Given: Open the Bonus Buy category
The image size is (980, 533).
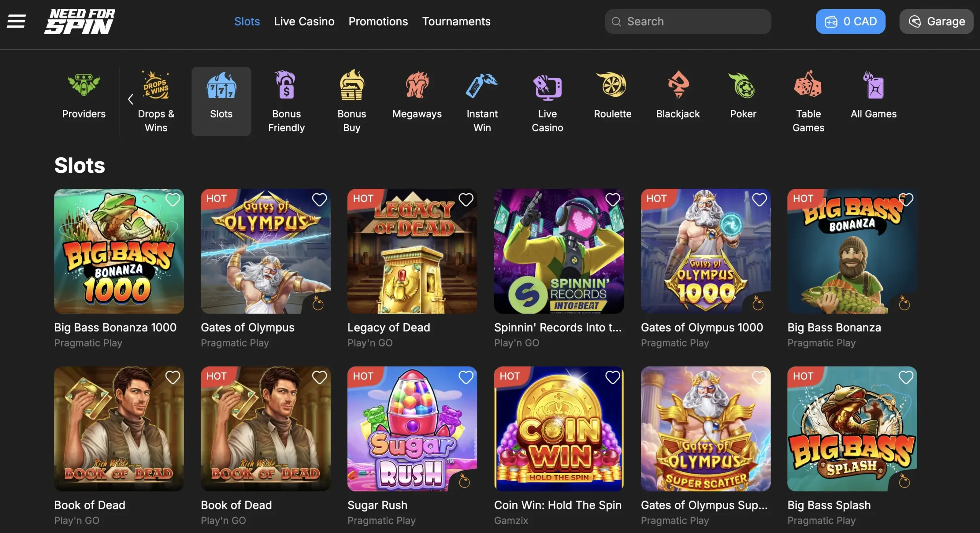Looking at the screenshot, I should (x=351, y=101).
